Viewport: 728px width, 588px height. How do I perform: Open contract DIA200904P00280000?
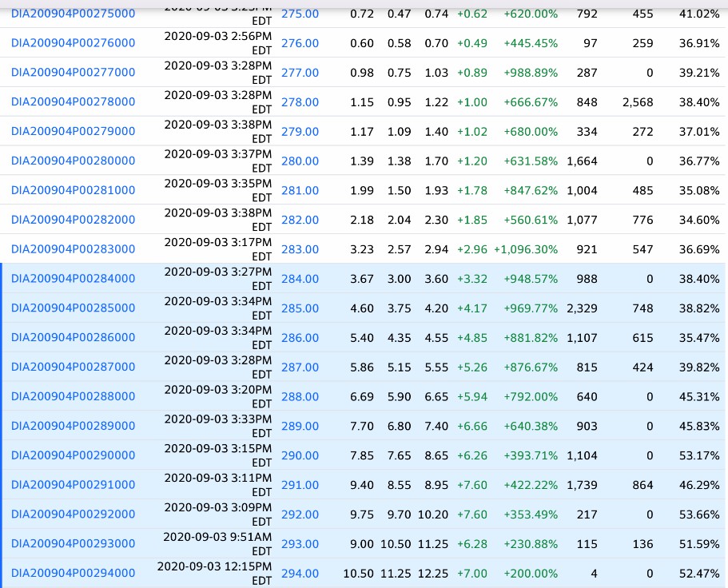tap(73, 161)
